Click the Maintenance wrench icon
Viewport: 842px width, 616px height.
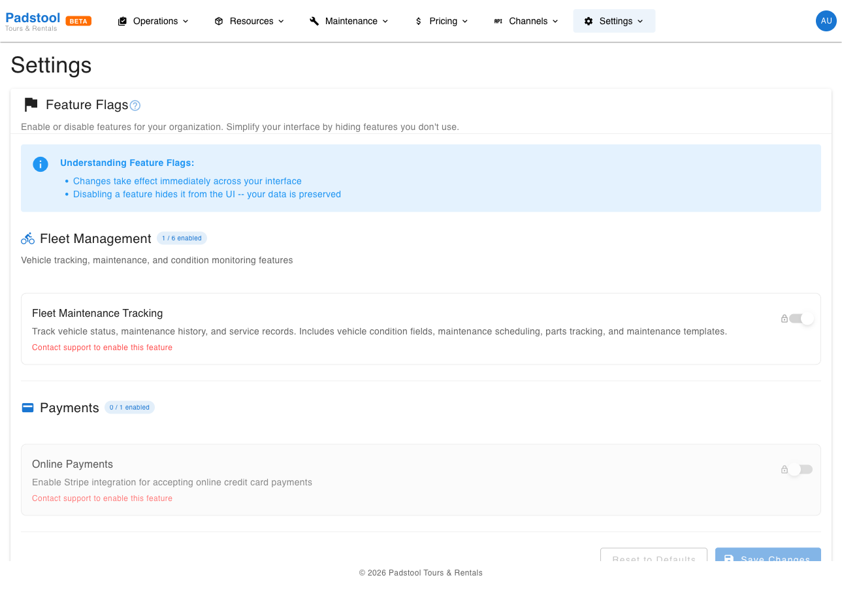pos(314,21)
